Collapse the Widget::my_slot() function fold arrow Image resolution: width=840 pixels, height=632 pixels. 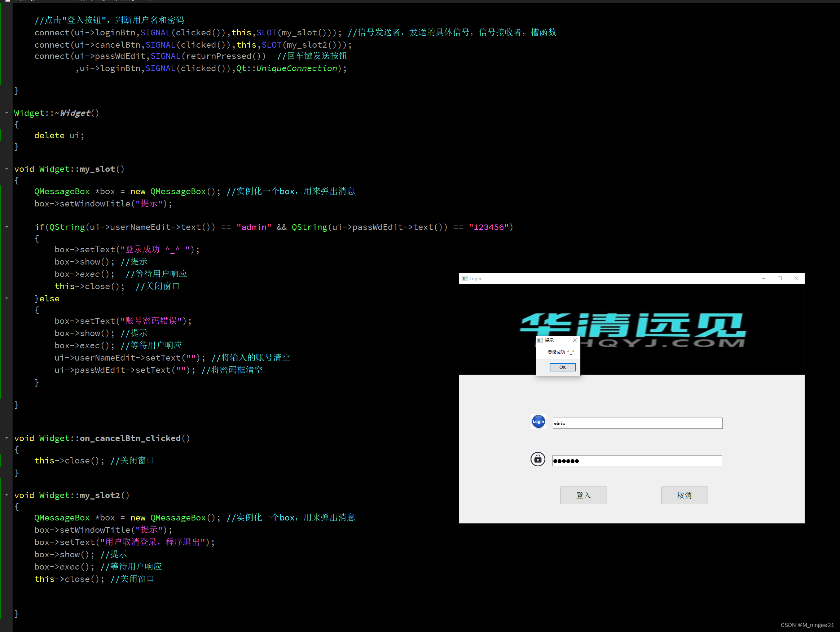click(x=7, y=169)
